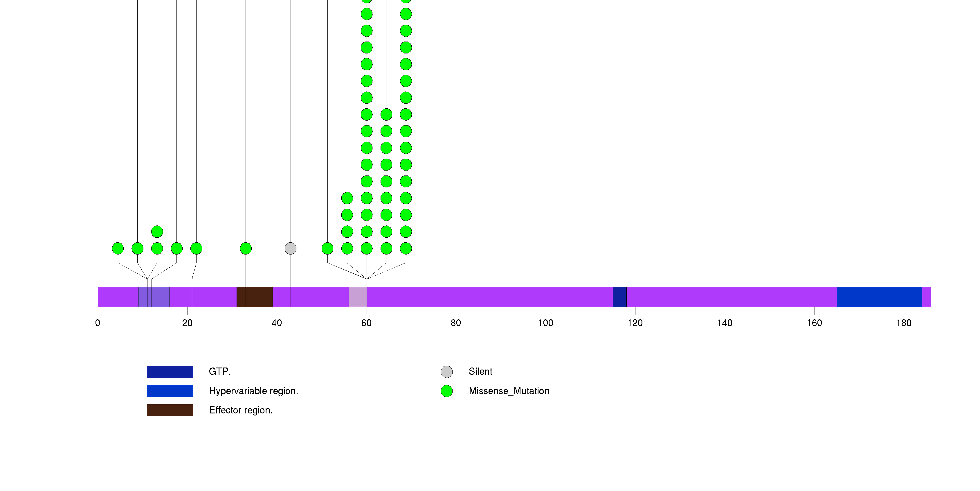The image size is (980, 491).
Task: Click the leftmost green mutation circle
Action: [x=118, y=248]
